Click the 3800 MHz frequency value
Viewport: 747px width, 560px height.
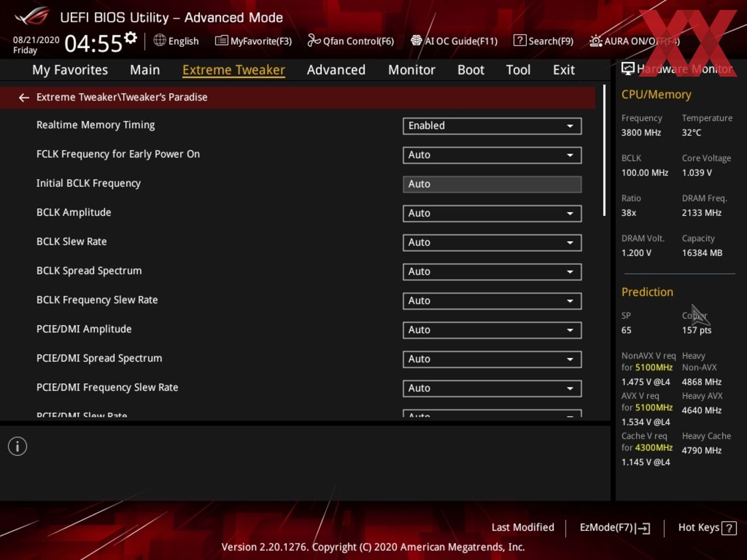pyautogui.click(x=641, y=132)
